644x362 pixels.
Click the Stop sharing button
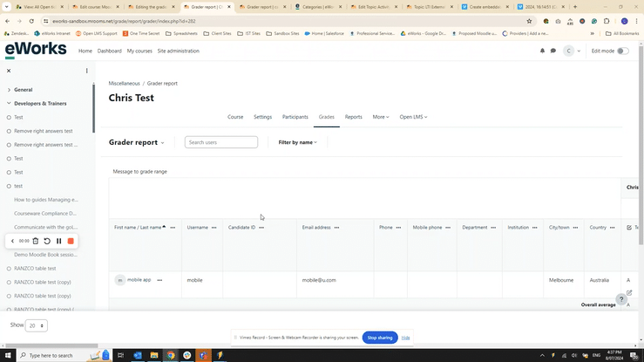pos(380,338)
